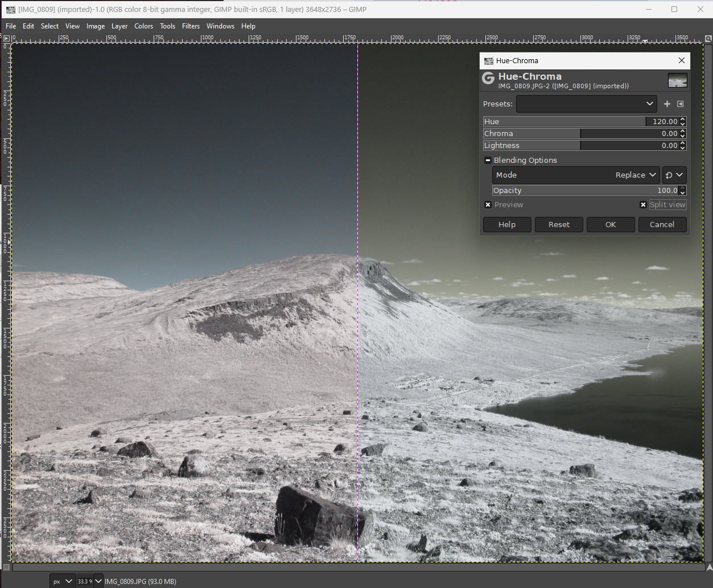This screenshot has width=713, height=588.
Task: Open the px unit dropdown
Action: 63,581
